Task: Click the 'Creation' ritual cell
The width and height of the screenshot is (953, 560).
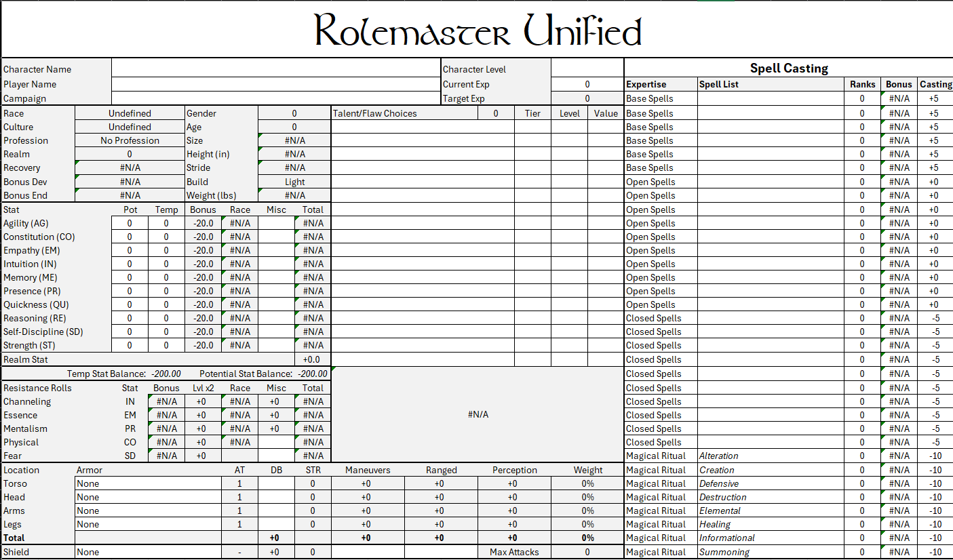Action: [x=771, y=470]
